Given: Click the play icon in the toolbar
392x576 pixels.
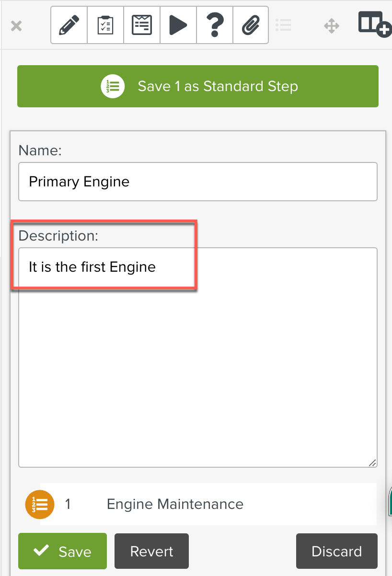Looking at the screenshot, I should pyautogui.click(x=178, y=25).
